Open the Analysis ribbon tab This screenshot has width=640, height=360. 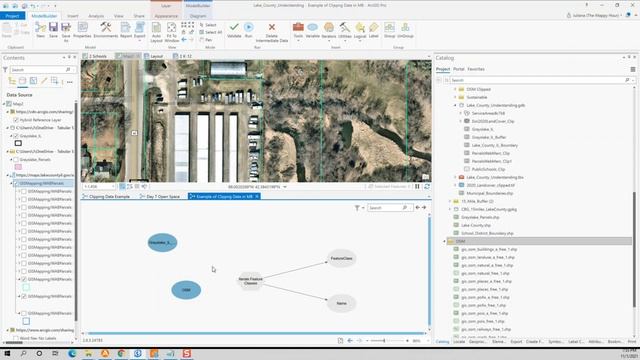pos(96,16)
